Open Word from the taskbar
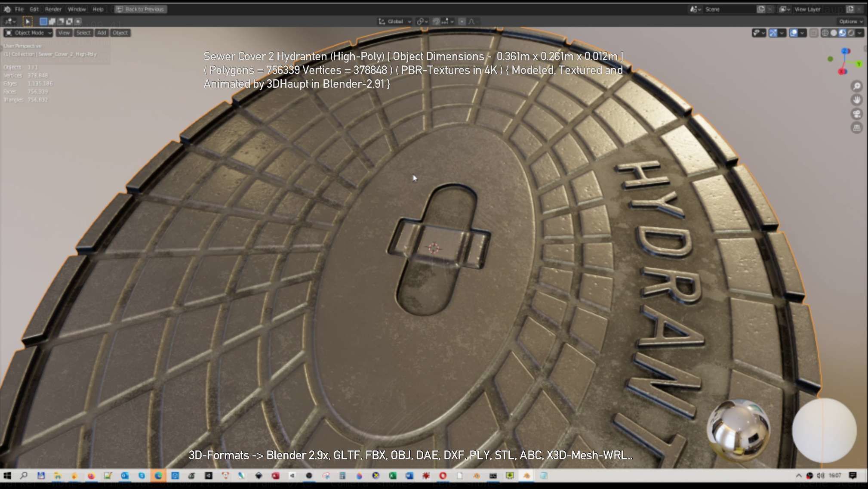The height and width of the screenshot is (489, 868). click(x=409, y=476)
